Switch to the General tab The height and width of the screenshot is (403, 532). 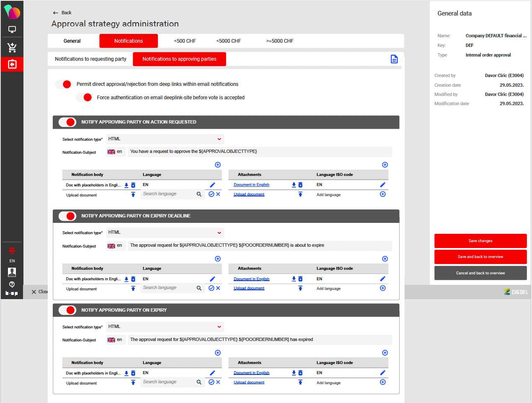coord(72,41)
